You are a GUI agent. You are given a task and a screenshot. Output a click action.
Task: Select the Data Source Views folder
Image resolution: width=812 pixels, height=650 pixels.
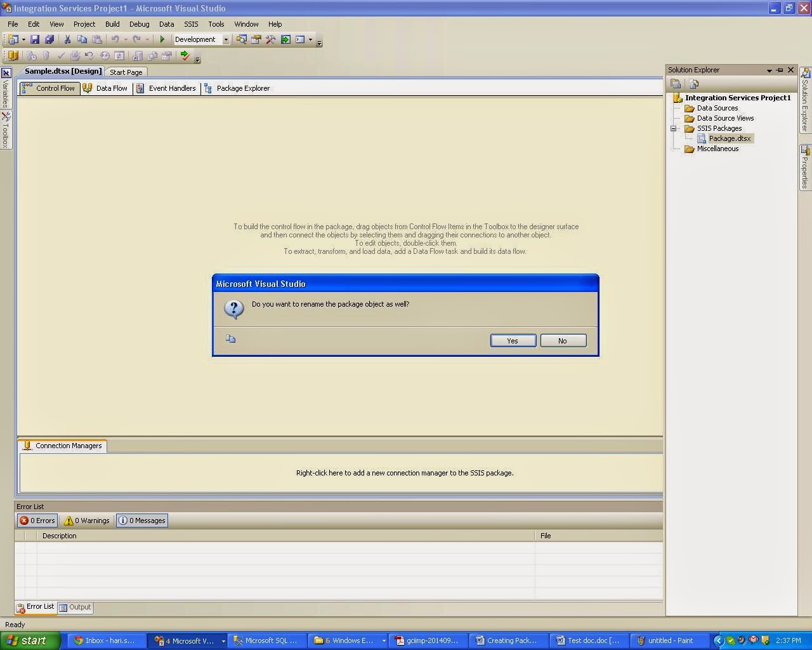point(725,118)
